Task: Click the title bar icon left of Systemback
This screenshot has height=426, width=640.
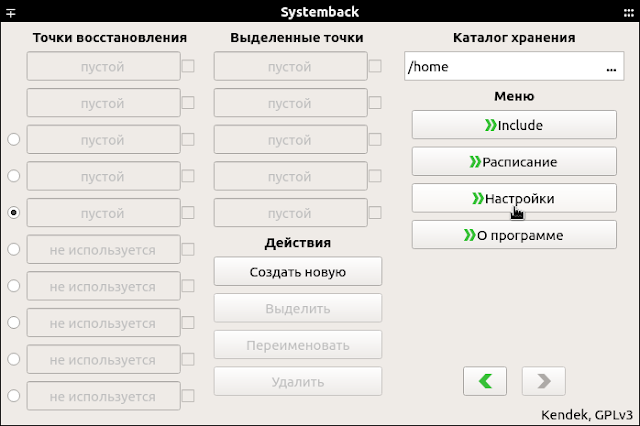Action: tap(11, 13)
